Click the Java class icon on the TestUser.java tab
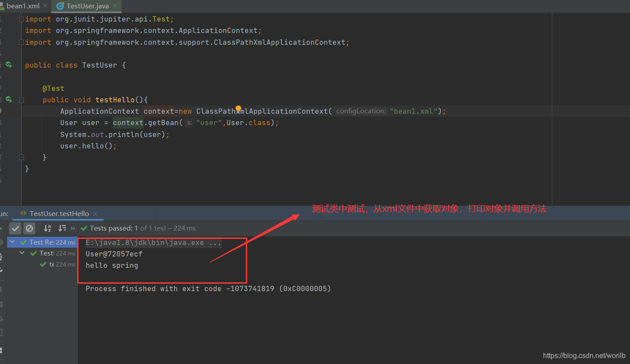 tap(60, 6)
